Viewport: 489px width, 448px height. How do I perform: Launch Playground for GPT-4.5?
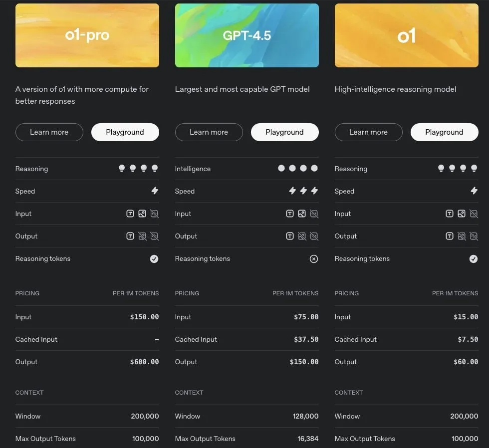pos(285,132)
